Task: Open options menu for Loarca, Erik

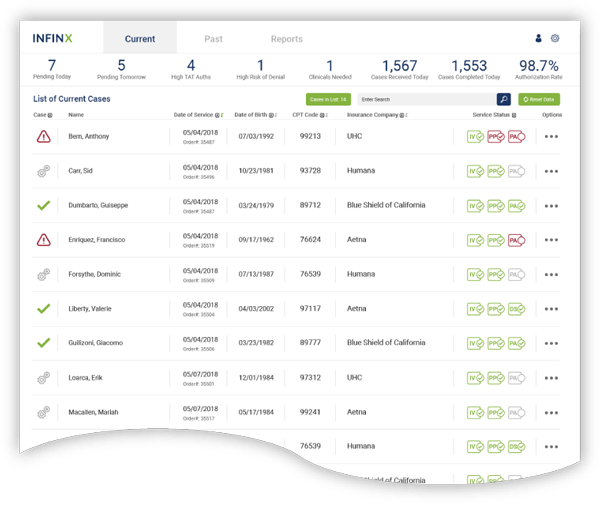Action: [551, 378]
